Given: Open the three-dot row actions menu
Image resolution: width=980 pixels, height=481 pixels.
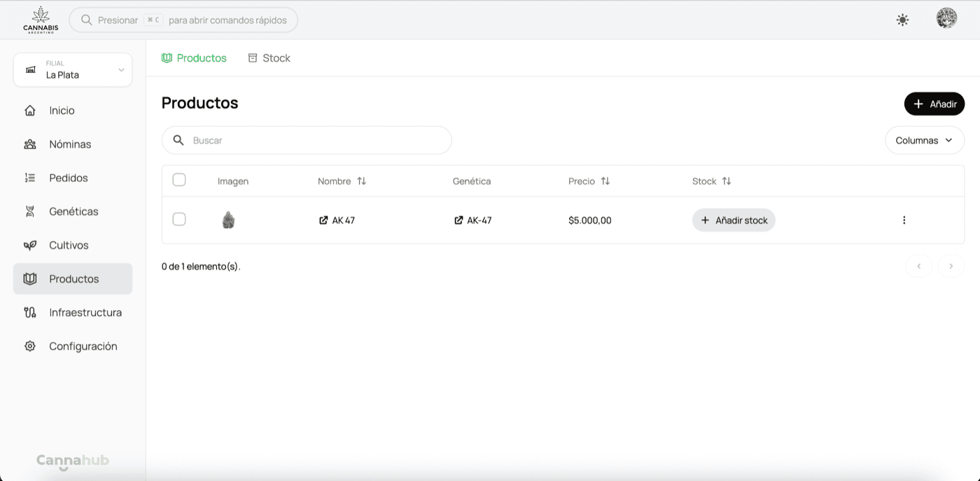Looking at the screenshot, I should pos(904,219).
